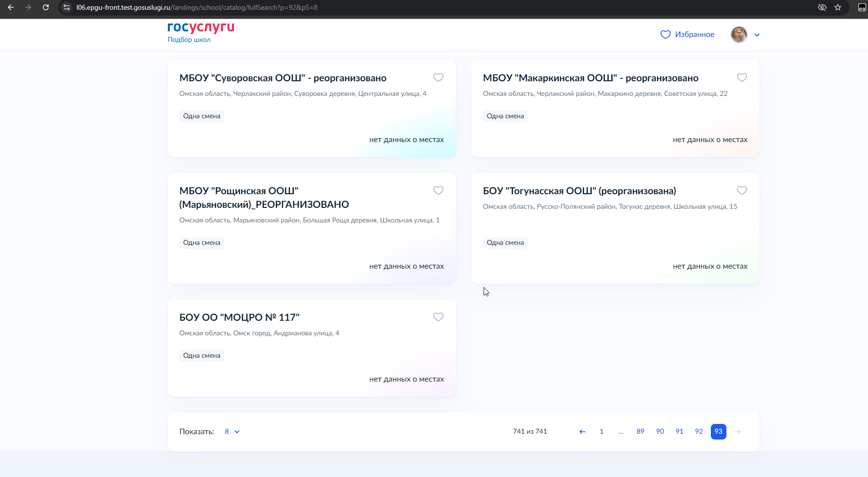Open МБОУ "Рощинская ООШ" school card title
The height and width of the screenshot is (477, 868).
point(264,198)
